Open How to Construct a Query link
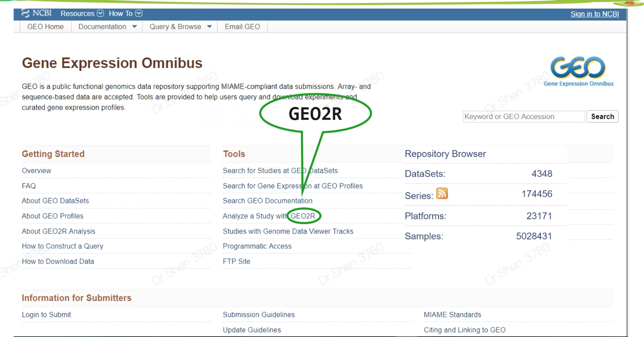Screen dimensions: 644x337 click(62, 246)
